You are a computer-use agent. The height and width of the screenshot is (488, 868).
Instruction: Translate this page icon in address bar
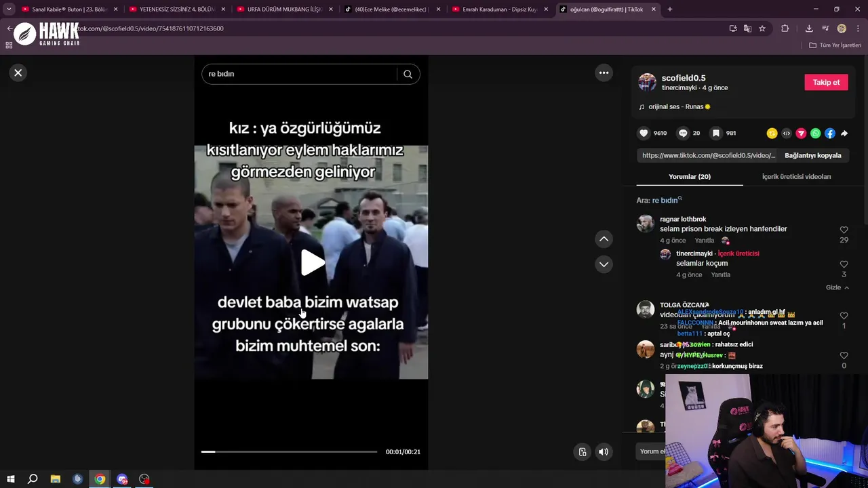click(x=747, y=28)
